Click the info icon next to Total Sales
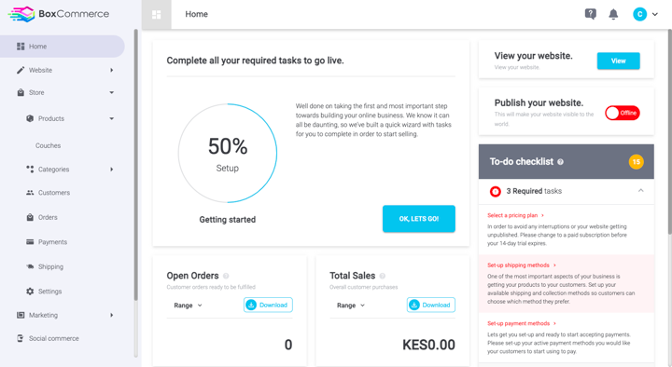Image resolution: width=672 pixels, height=367 pixels. (x=382, y=276)
